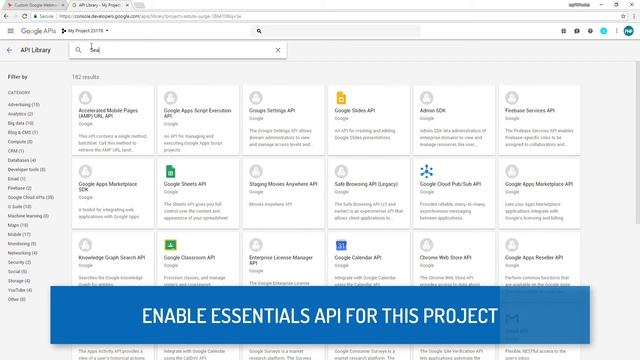640x360 pixels.
Task: Click the top console search bar
Action: [335, 31]
